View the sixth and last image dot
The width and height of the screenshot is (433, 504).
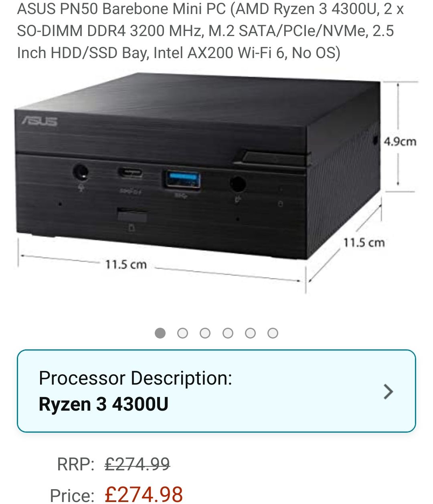click(273, 333)
